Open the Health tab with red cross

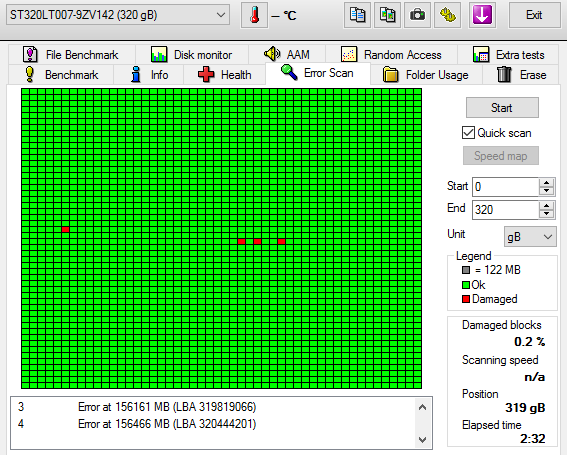[x=225, y=75]
